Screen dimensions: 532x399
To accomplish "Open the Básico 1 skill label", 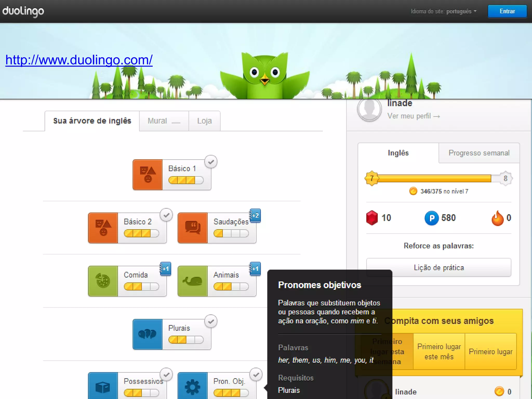I will [182, 169].
